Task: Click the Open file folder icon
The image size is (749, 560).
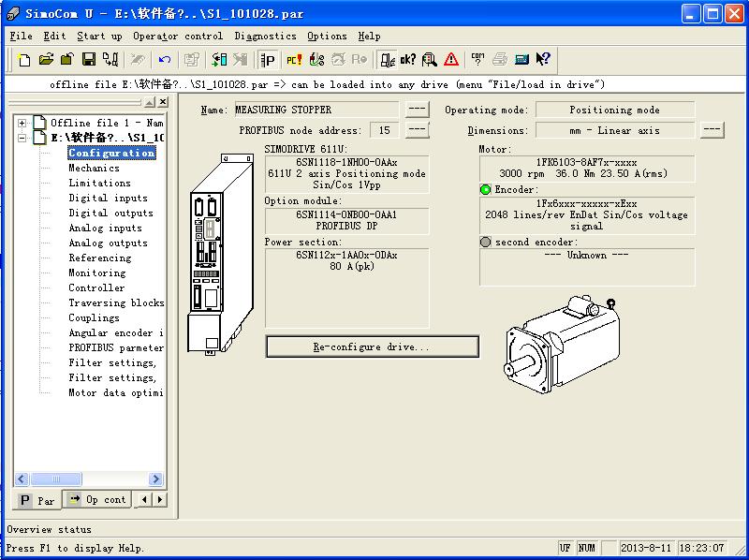Action: pyautogui.click(x=46, y=60)
